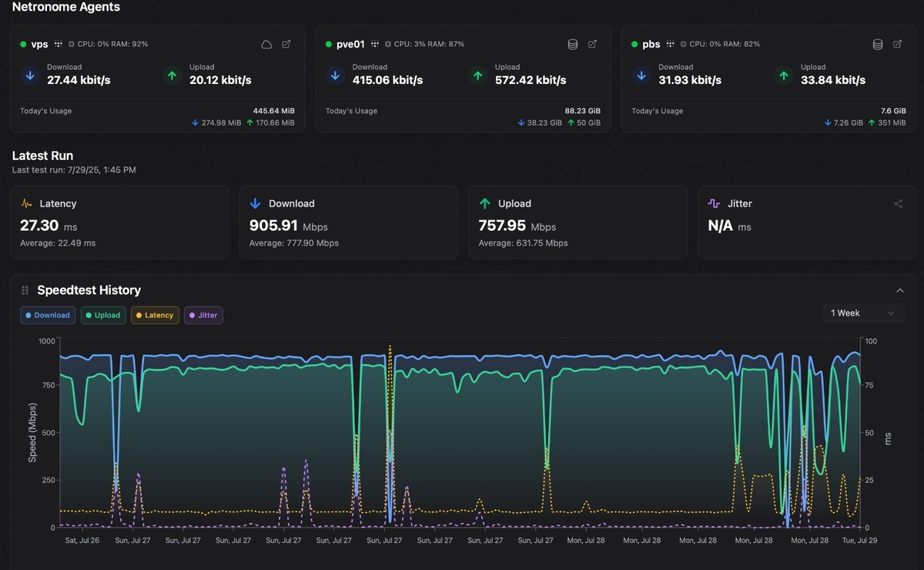Click the Latency pulse icon

(x=27, y=204)
